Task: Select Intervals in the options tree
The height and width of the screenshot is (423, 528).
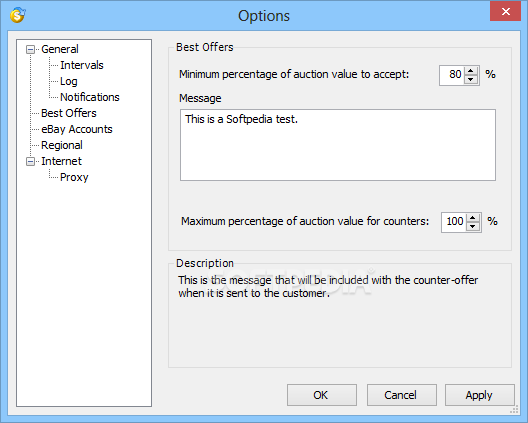Action: tap(81, 65)
